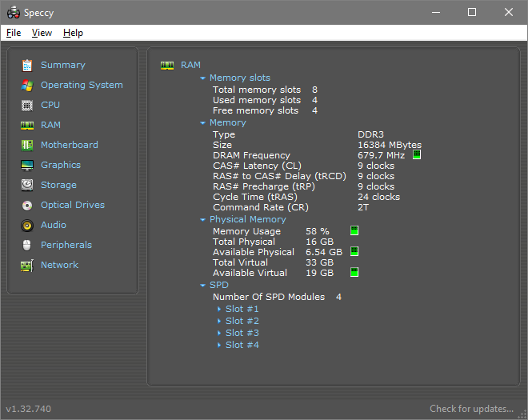Click the Command Rate 2T value

pos(363,207)
